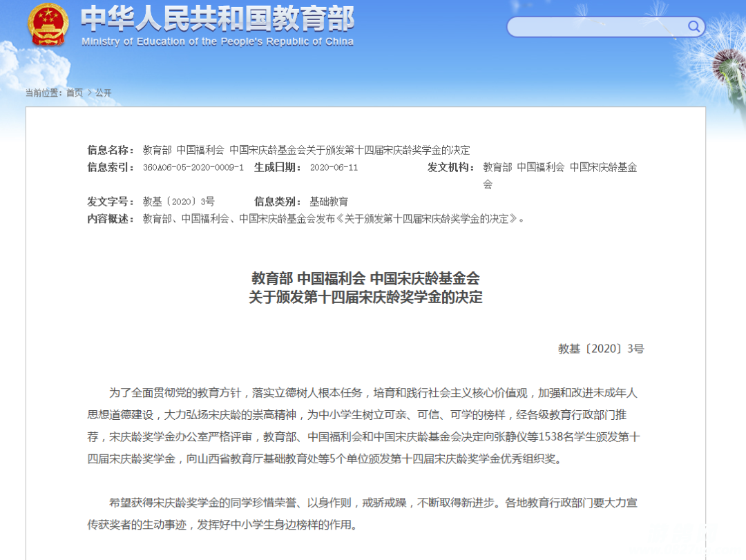Click the national emblem logo

[x=48, y=25]
